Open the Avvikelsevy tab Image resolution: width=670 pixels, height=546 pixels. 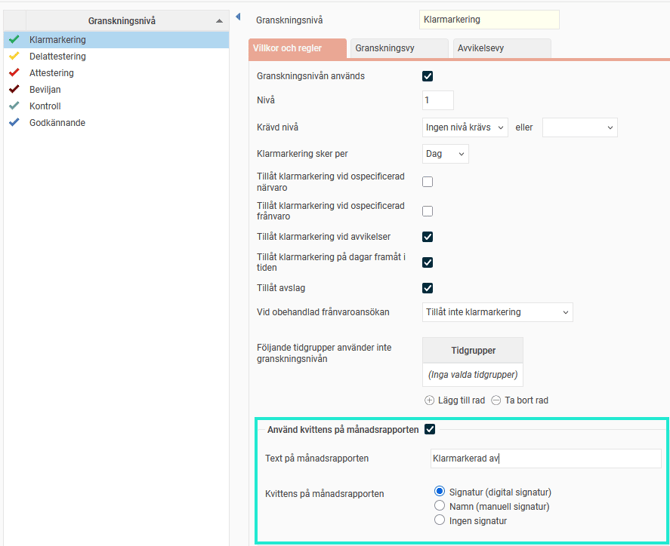tap(501, 48)
